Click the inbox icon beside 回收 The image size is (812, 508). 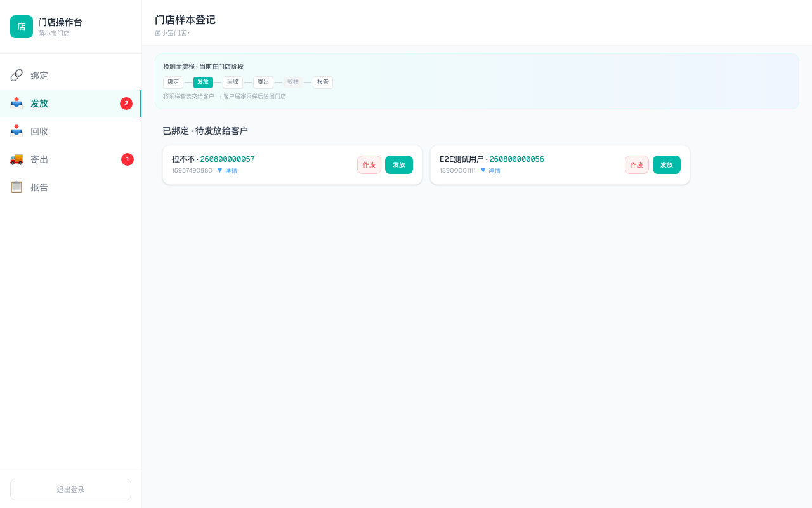click(16, 131)
